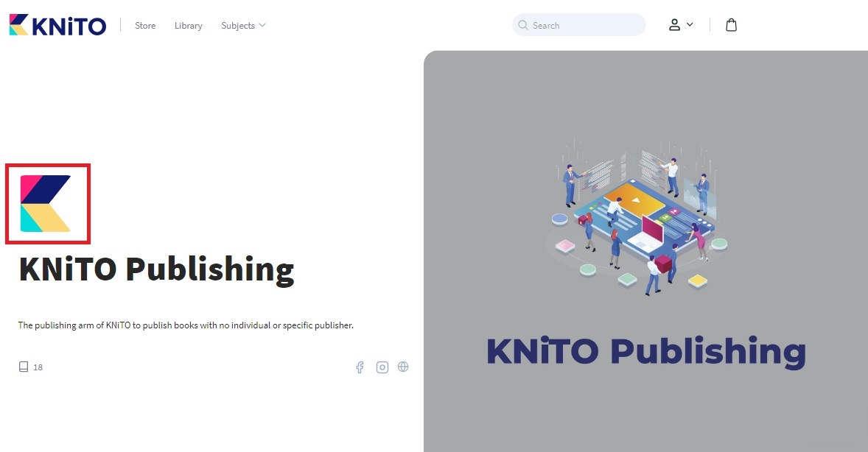Visit the publisher website via globe icon

[403, 367]
